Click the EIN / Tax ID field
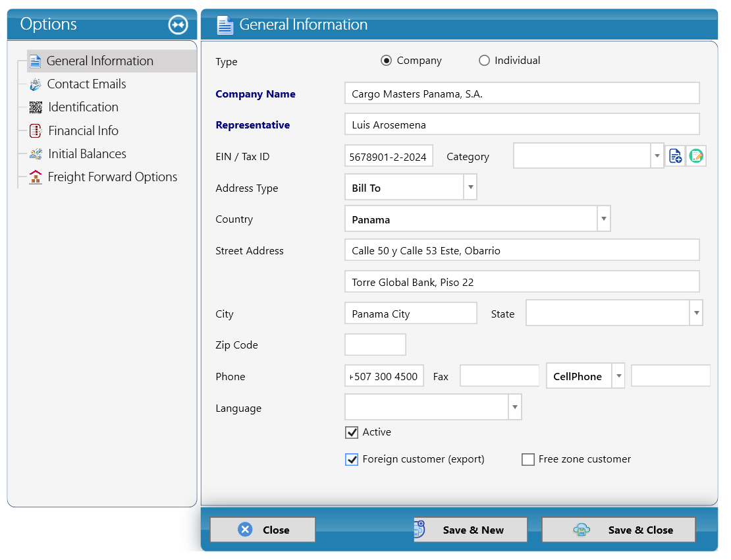The height and width of the screenshot is (560, 731). pyautogui.click(x=389, y=155)
